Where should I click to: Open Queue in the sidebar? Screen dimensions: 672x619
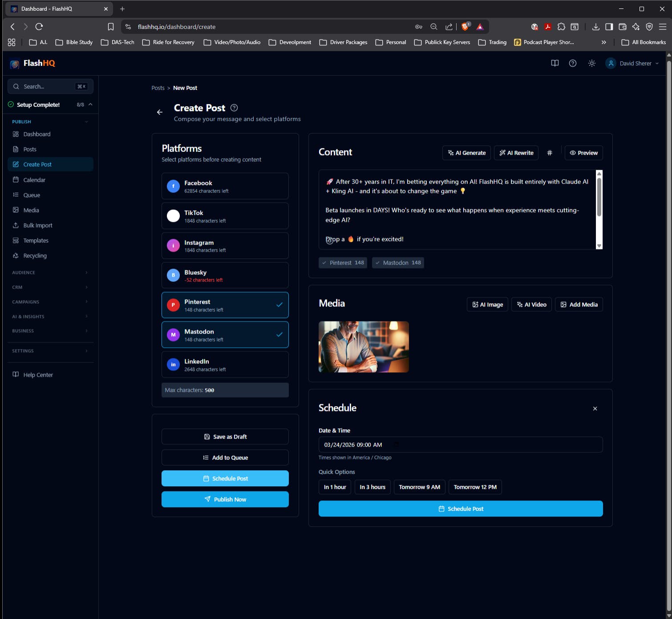[50, 195]
